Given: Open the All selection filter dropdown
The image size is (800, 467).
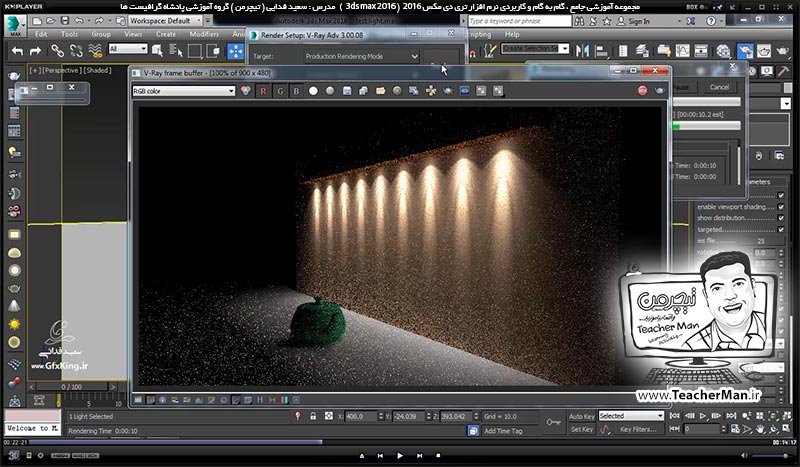Looking at the screenshot, I should click(128, 49).
